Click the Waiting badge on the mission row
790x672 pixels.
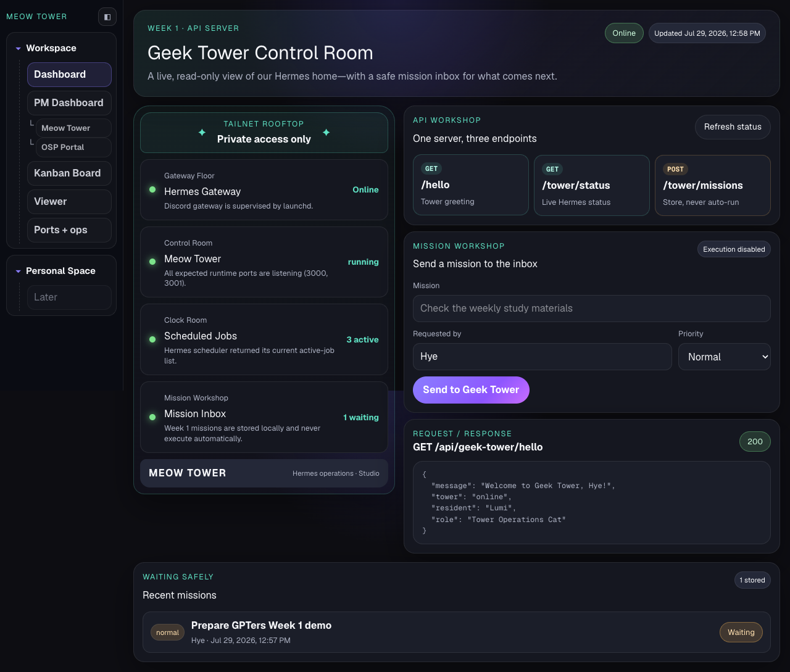click(741, 633)
